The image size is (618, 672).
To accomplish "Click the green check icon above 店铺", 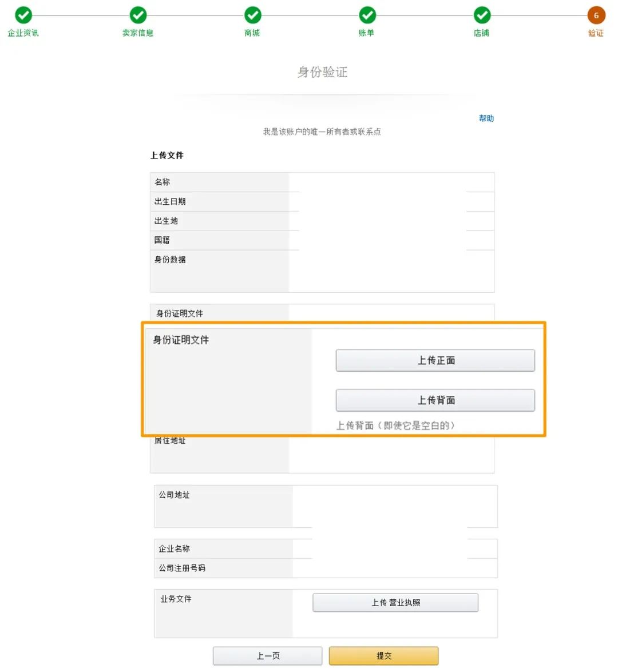I will 481,15.
